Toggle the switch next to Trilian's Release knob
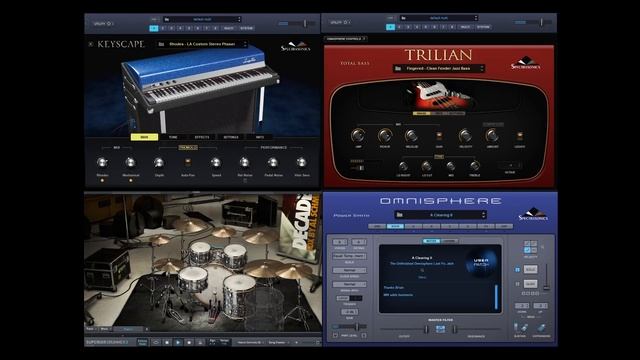Image resolution: width=640 pixels, height=360 pixels. pos(439,136)
